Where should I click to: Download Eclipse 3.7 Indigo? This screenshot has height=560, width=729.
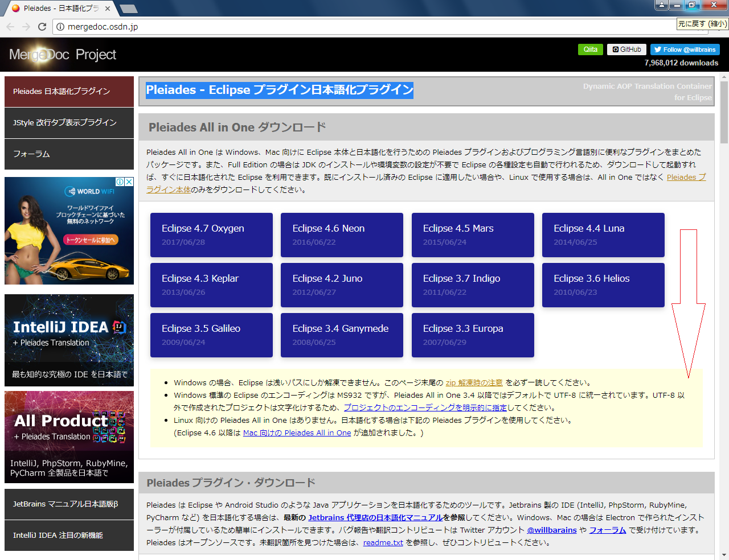tap(473, 285)
